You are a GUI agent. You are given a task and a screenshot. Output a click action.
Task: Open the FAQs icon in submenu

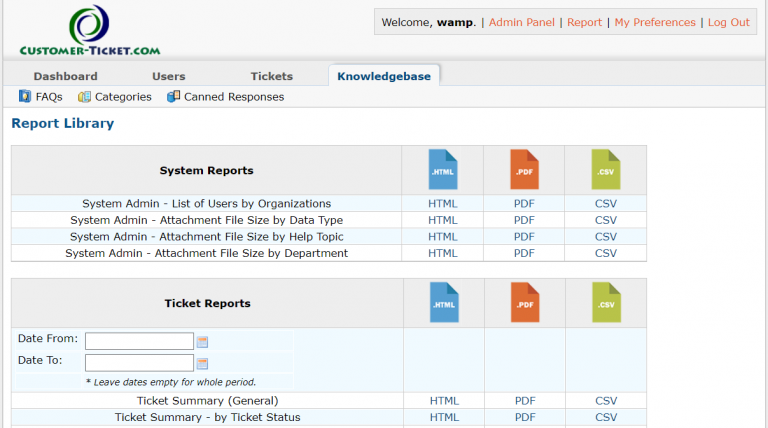tap(25, 96)
